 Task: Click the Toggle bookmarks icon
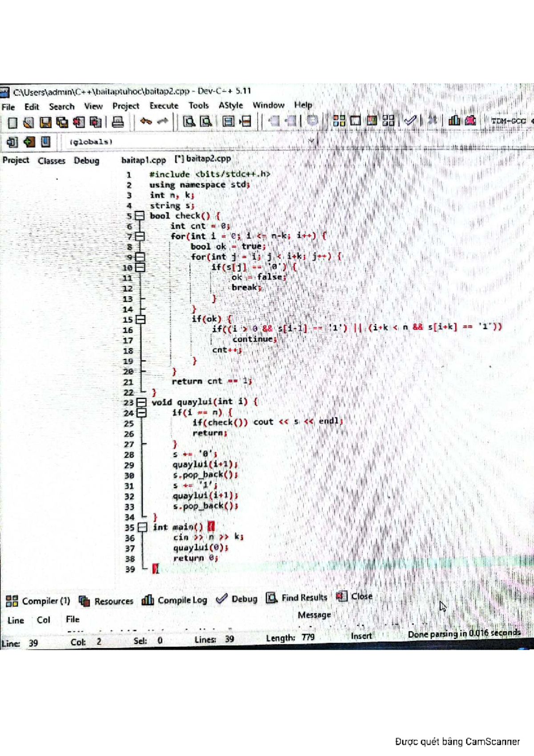click(29, 142)
